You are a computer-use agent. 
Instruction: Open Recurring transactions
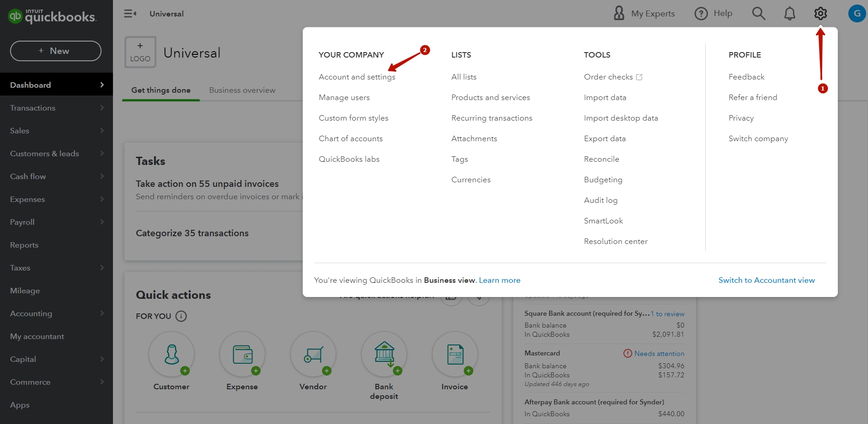point(492,118)
